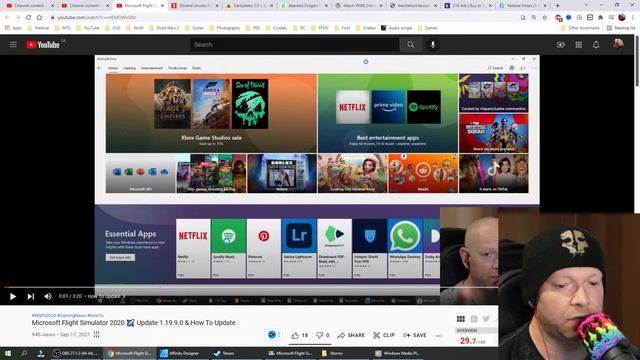Image resolution: width=640 pixels, height=360 pixels.
Task: Go to YouTube home via logo
Action: point(43,44)
